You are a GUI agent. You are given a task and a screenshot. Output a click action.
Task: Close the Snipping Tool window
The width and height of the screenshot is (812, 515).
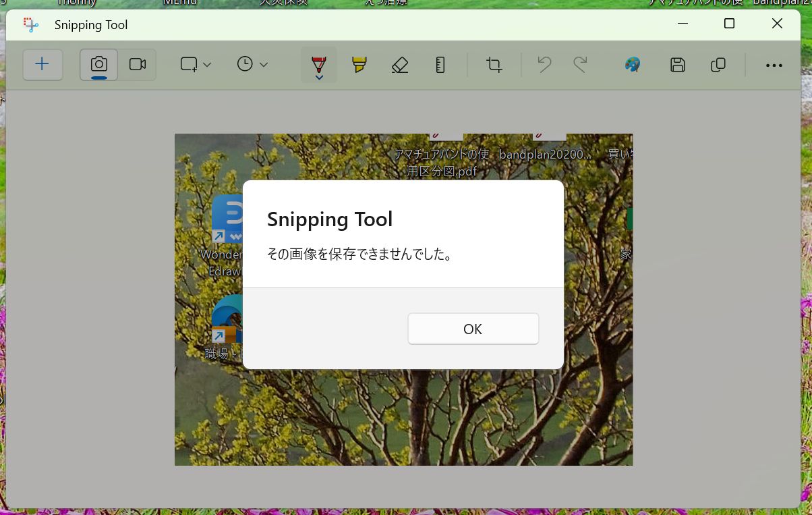tap(777, 24)
